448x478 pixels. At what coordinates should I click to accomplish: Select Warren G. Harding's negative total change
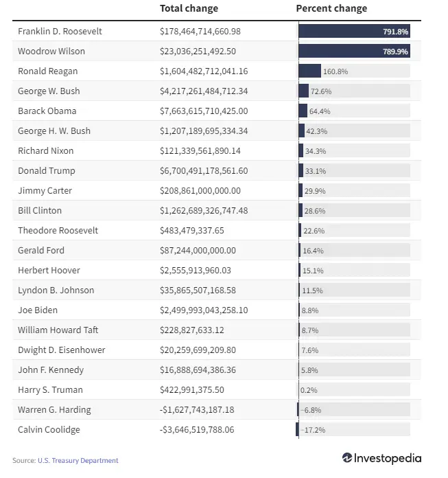pos(197,410)
